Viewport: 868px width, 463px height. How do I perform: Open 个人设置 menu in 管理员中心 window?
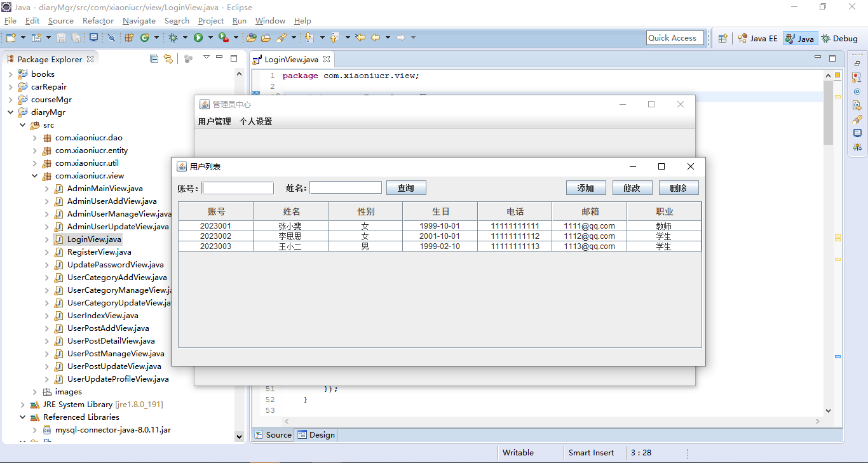(256, 121)
